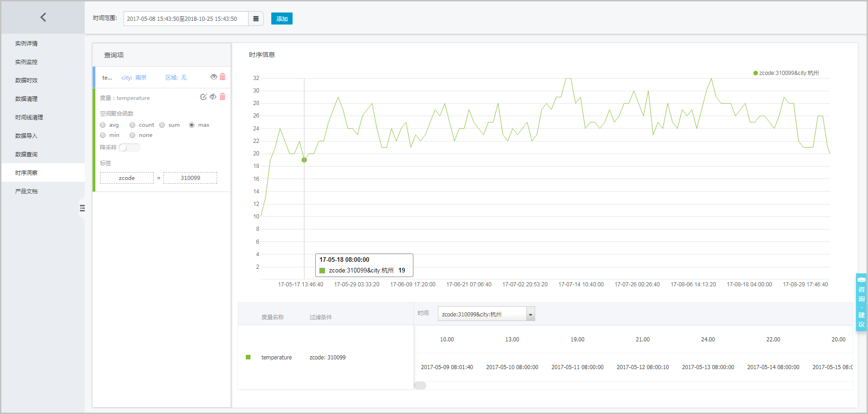Open 产品文档 link in sidebar
868x414 pixels.
[26, 192]
